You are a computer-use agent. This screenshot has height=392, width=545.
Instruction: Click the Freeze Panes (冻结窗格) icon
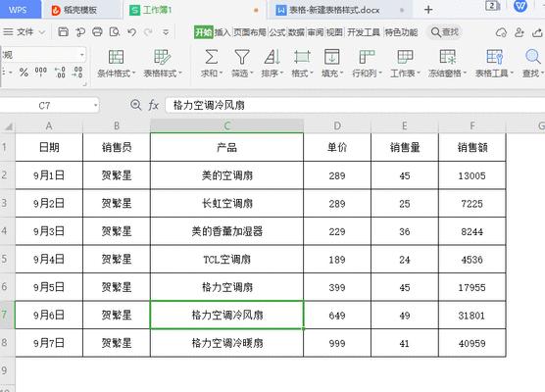click(x=448, y=57)
